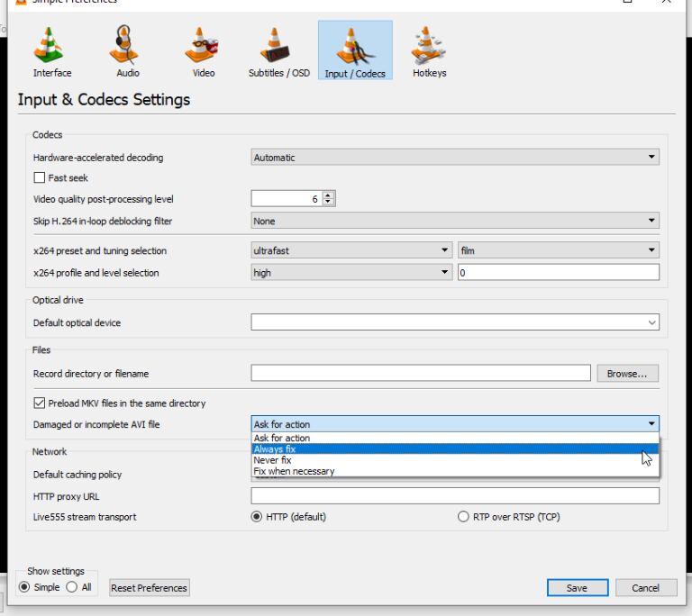Select the Input / Codecs icon

pos(355,50)
